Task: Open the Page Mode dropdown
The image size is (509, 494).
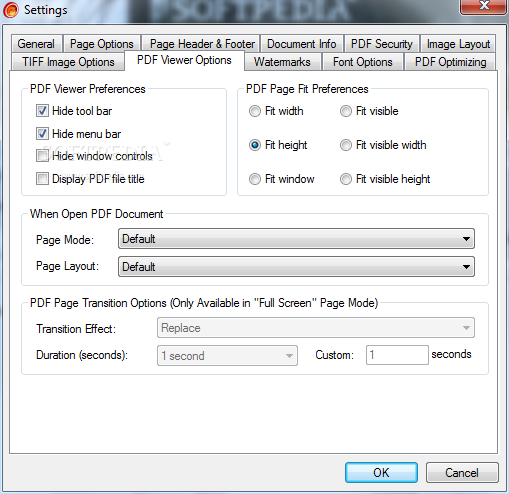Action: point(296,239)
